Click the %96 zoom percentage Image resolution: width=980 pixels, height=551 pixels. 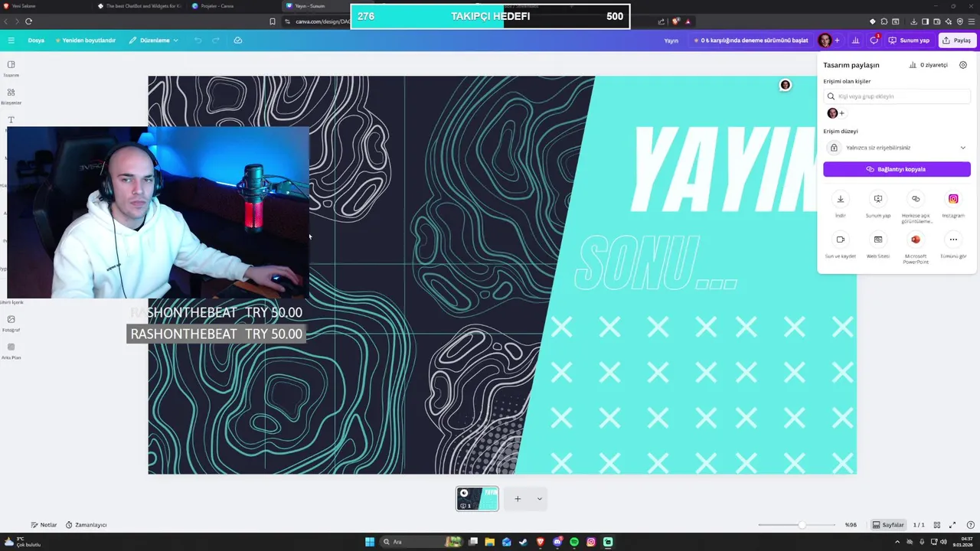851,525
